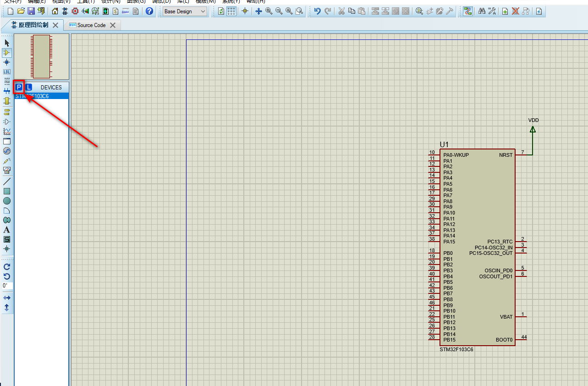Click the New Sheet green plus icon
This screenshot has width=588, height=386.
click(505, 11)
